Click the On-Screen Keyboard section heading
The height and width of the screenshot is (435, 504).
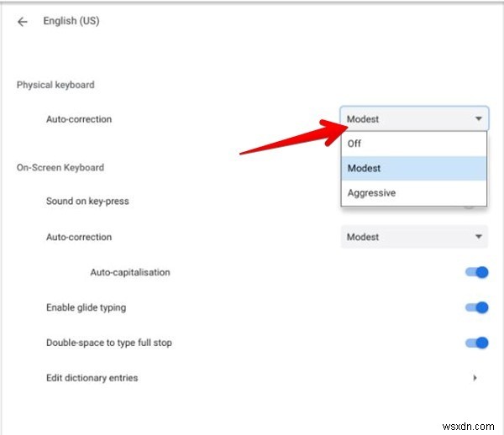[x=60, y=168]
